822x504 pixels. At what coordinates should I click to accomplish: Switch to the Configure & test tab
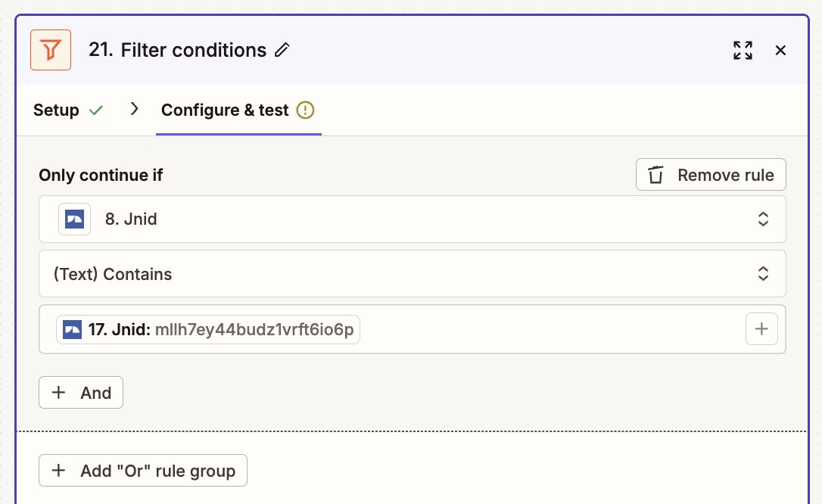[225, 110]
